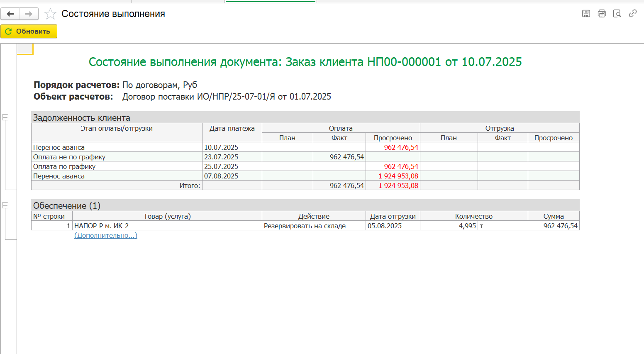Get link to report via chain icon
Viewport: 644px width, 354px height.
(x=632, y=14)
